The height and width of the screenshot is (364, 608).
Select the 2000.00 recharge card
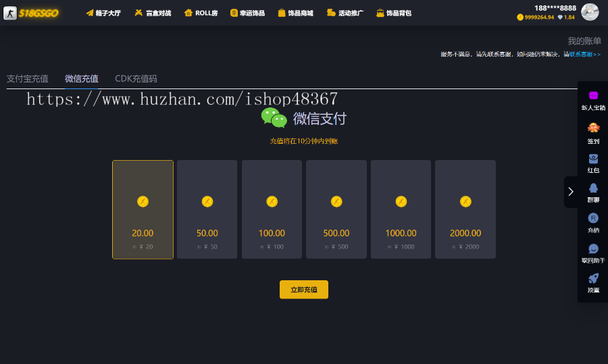(465, 209)
